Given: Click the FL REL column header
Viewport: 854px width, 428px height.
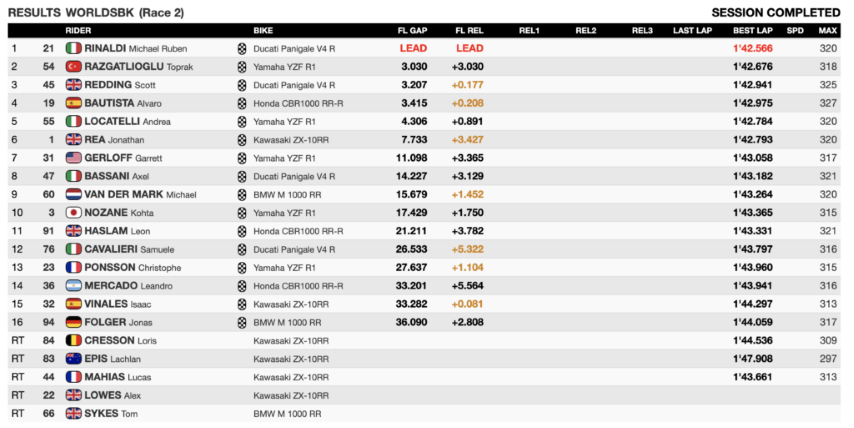Looking at the screenshot, I should tap(469, 30).
